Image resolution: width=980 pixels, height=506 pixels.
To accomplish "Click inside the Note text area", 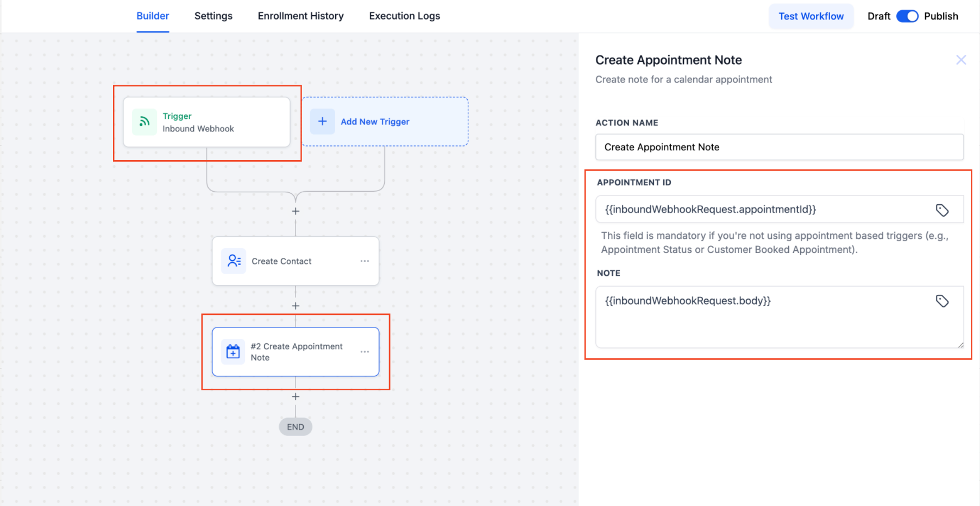I will (761, 317).
